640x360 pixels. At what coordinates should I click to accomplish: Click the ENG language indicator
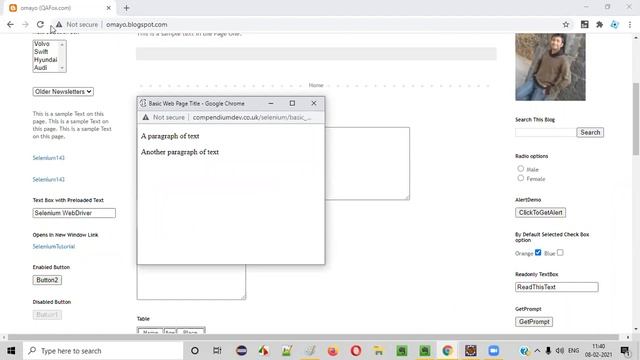[573, 351]
